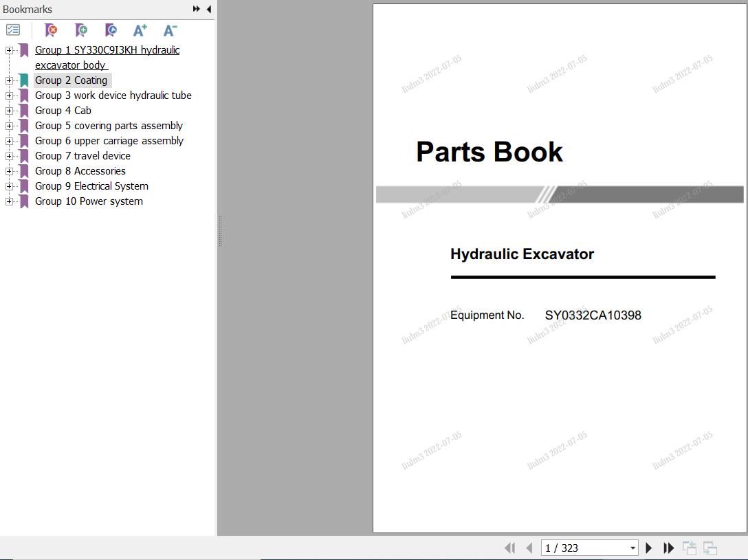Viewport: 748px width, 560px height.
Task: Expand the Group 2 Coating bookmark
Action: coord(8,80)
